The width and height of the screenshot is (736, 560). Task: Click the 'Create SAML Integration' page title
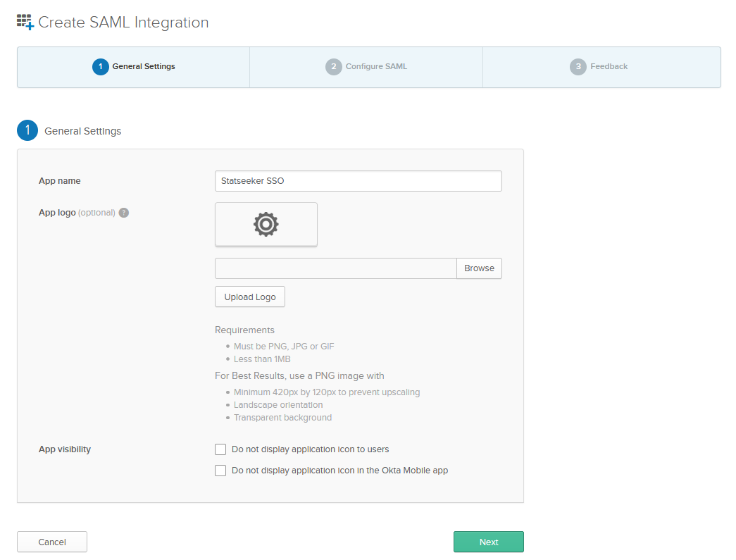click(123, 23)
